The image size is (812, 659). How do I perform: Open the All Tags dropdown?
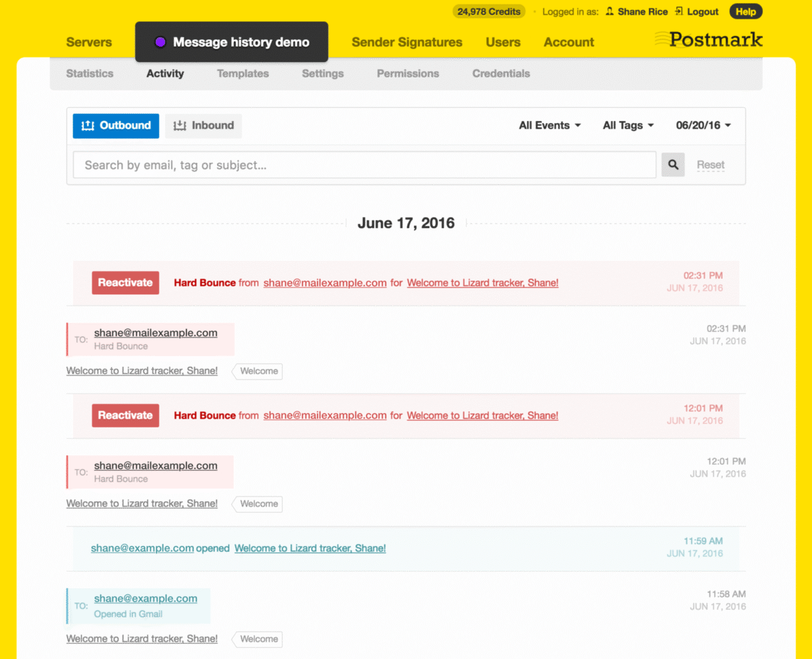(627, 125)
